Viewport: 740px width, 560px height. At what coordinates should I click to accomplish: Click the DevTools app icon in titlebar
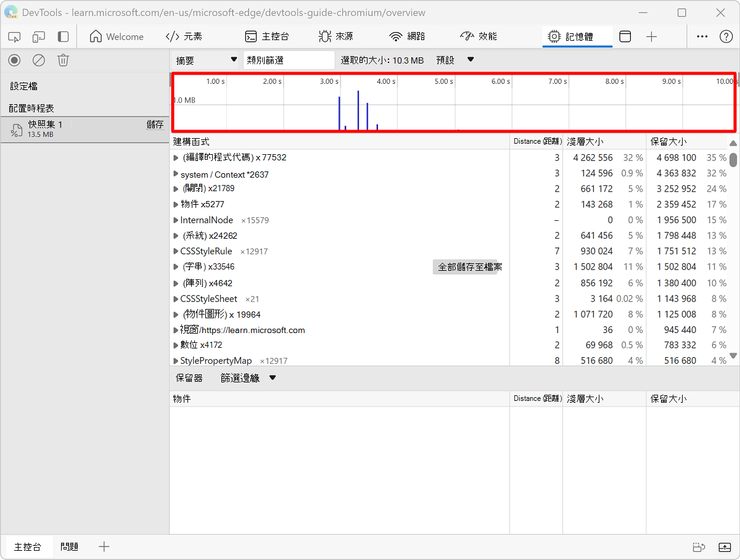[x=10, y=12]
